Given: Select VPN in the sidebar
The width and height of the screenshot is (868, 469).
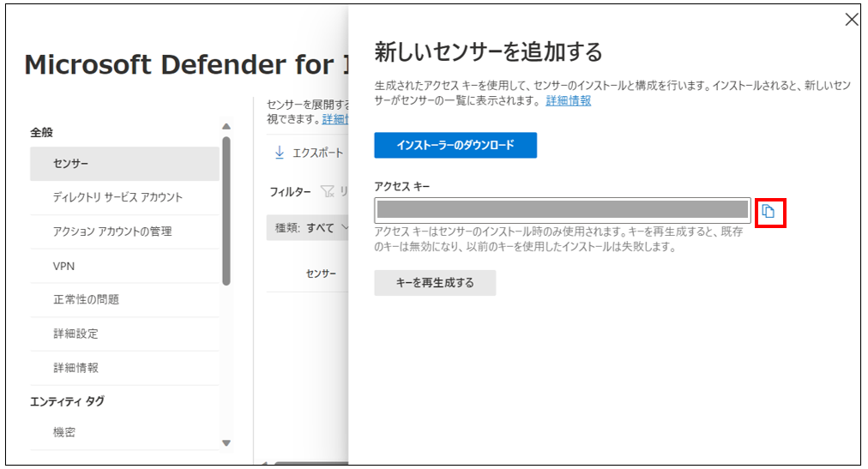Looking at the screenshot, I should 124,266.
